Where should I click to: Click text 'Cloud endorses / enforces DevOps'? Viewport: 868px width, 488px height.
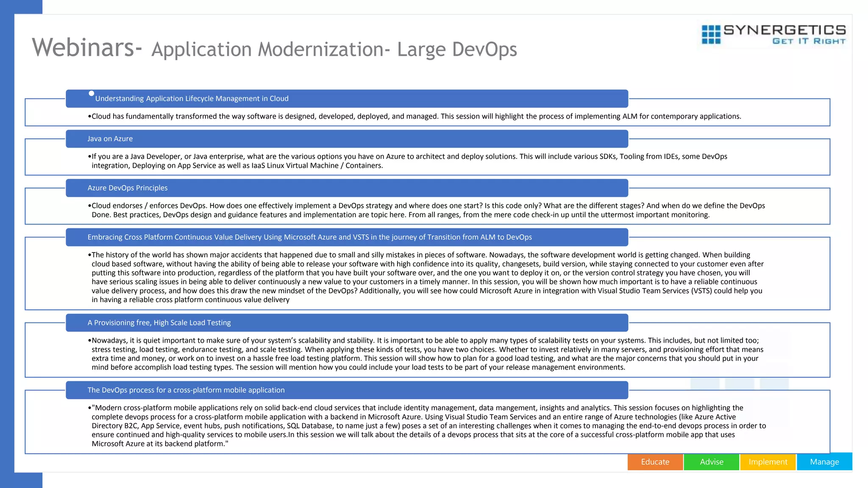coord(149,205)
